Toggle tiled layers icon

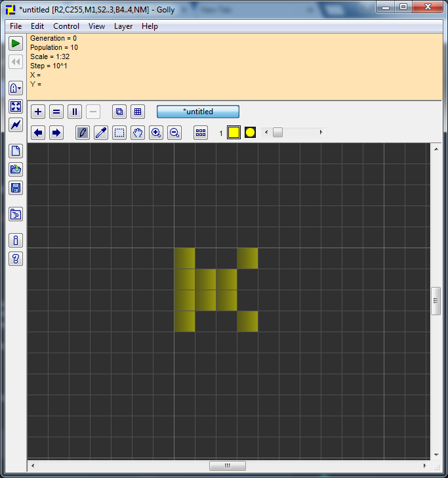point(138,112)
